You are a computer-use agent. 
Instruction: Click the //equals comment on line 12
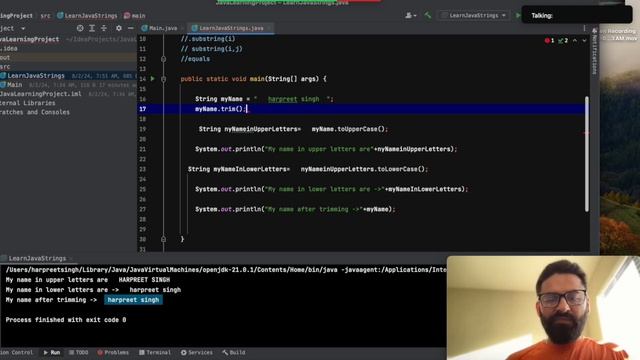pos(195,59)
